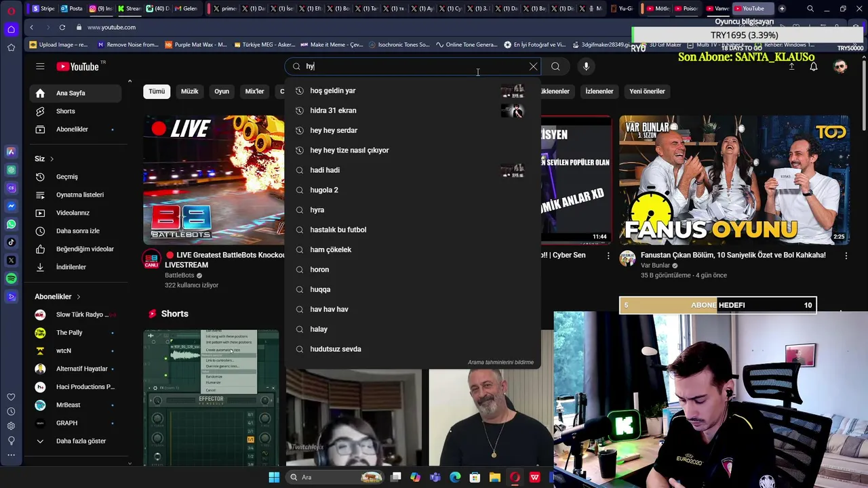Open Oynatma listeleri playlists

click(75, 195)
